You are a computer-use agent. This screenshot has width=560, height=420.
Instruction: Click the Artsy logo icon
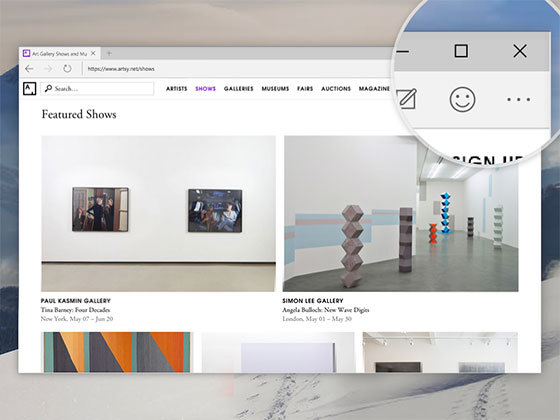[30, 89]
